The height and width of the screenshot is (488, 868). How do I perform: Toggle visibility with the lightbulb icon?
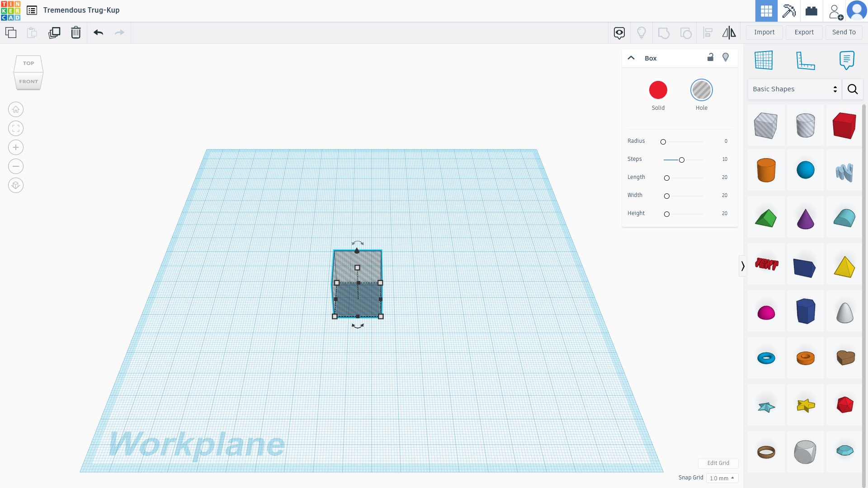pos(726,57)
